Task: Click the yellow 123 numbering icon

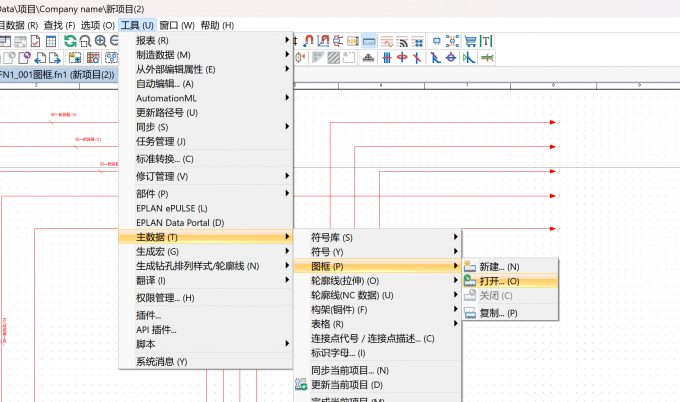Action: [353, 41]
